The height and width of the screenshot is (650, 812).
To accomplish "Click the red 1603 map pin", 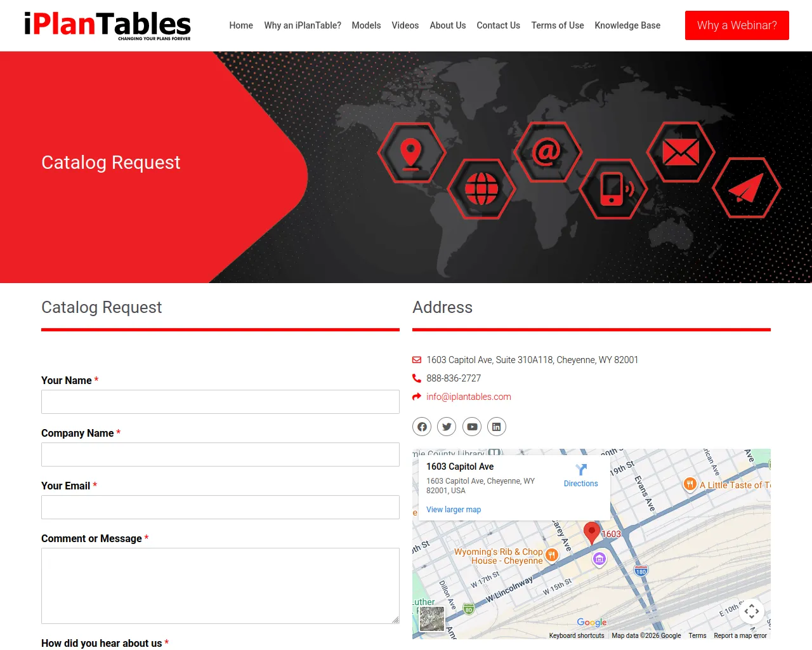I will (x=592, y=532).
